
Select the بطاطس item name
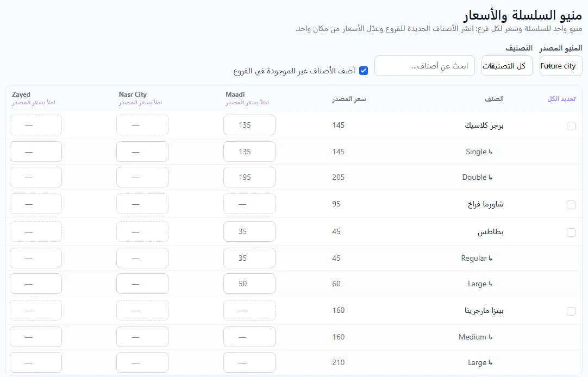click(x=491, y=232)
